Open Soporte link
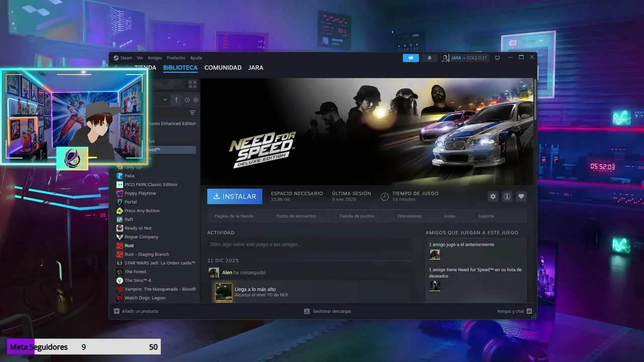The height and width of the screenshot is (362, 644). 486,216
